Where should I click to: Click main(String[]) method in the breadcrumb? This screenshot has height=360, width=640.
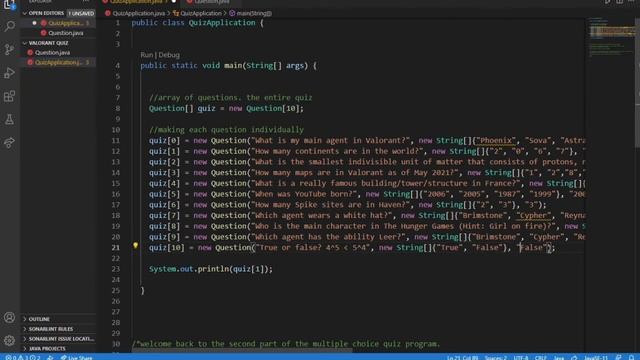[x=254, y=13]
